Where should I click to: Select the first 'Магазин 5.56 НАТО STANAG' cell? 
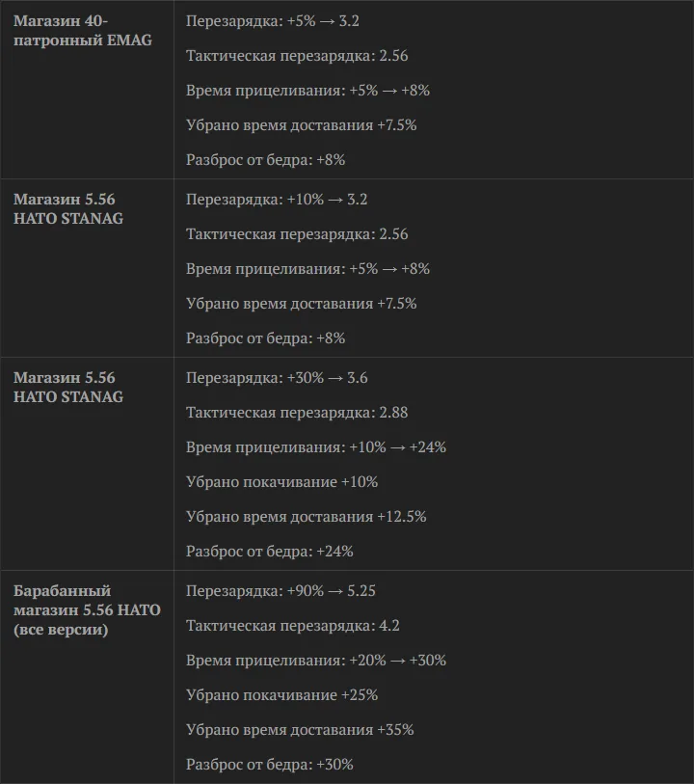click(x=68, y=208)
